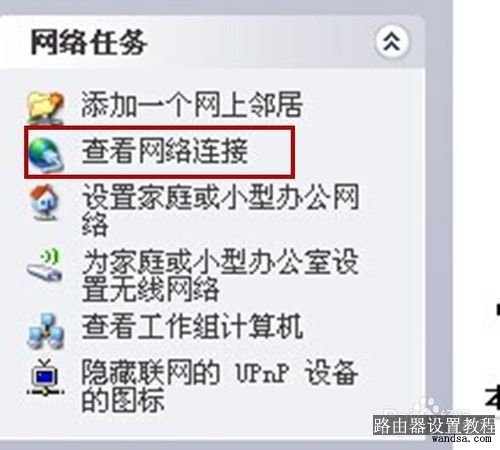
Task: Collapse the 网络任务 panel with the double chevron
Action: (x=392, y=42)
